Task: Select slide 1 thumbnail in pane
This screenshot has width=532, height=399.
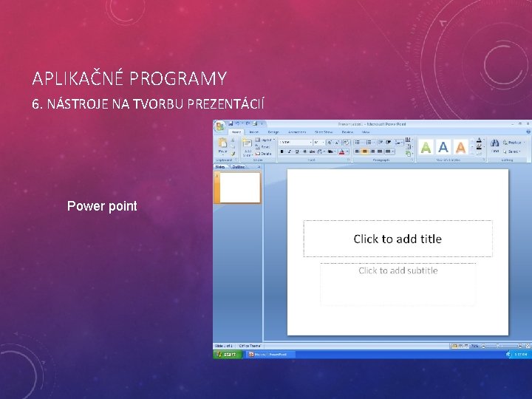Action: point(240,188)
